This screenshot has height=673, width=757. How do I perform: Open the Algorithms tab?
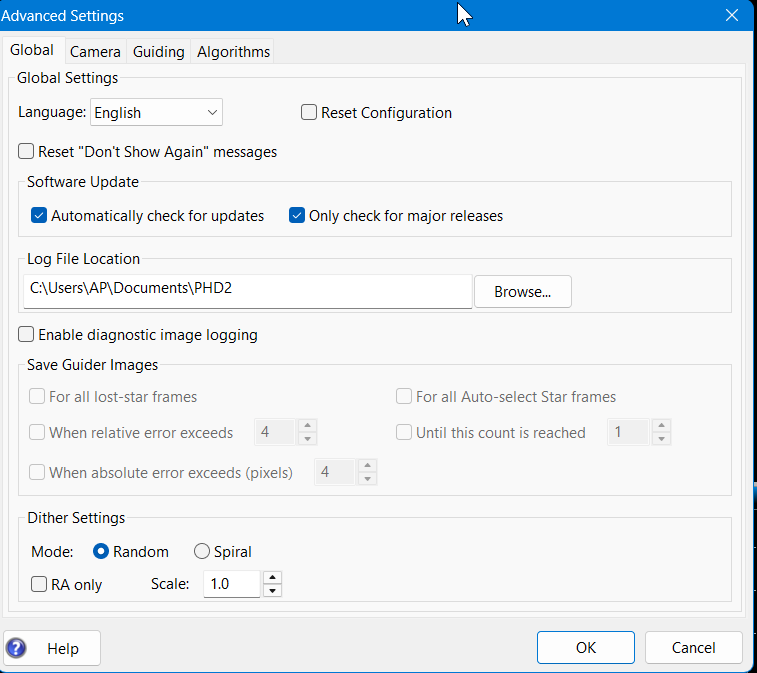point(233,51)
